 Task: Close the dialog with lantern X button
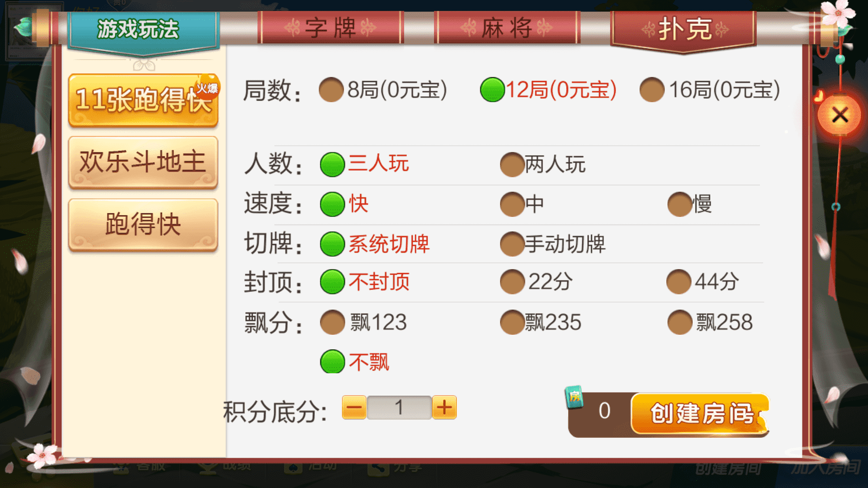tap(840, 115)
